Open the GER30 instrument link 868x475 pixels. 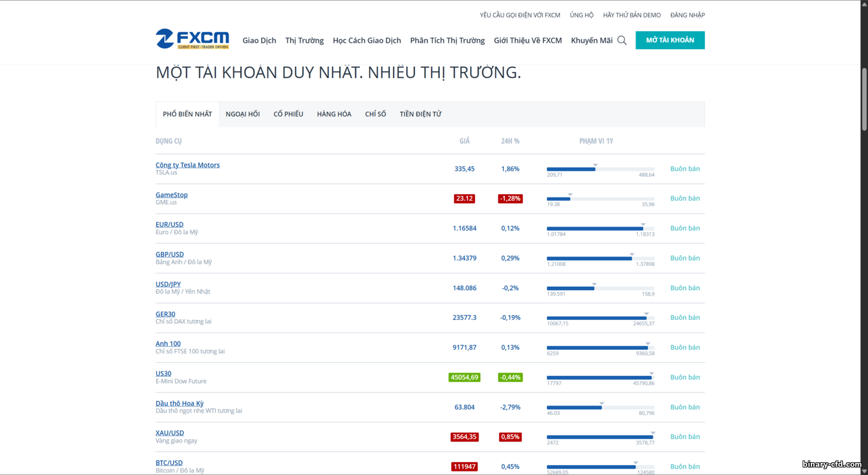coord(165,314)
